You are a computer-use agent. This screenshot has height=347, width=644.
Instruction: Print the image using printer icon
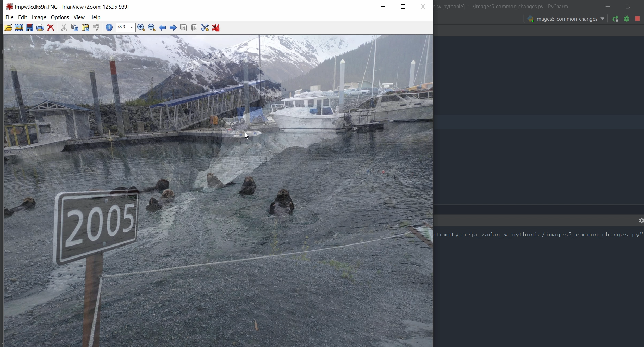pyautogui.click(x=40, y=28)
